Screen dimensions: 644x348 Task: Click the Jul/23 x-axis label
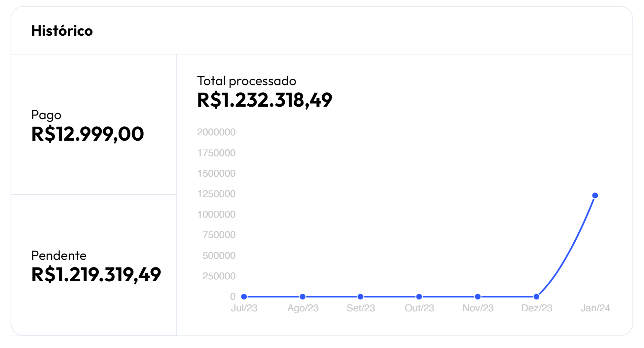click(244, 308)
